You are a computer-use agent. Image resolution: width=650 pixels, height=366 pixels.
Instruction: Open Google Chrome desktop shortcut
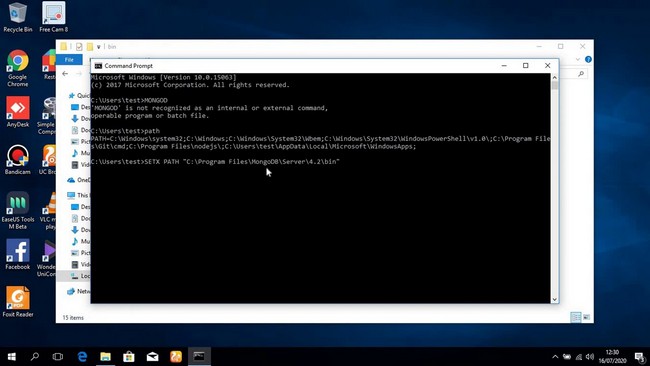coord(17,68)
